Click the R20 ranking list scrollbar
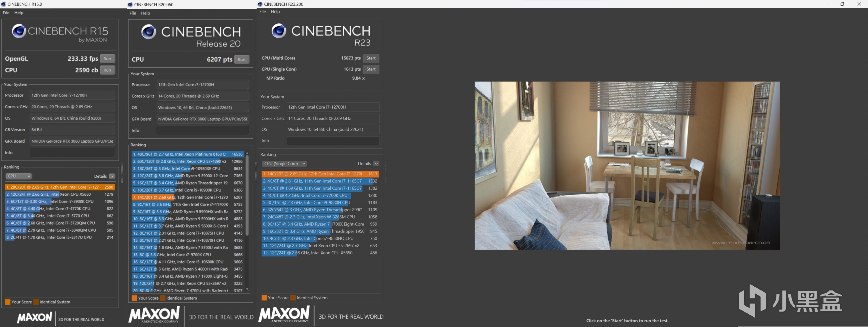868x327 pixels. tap(247, 196)
